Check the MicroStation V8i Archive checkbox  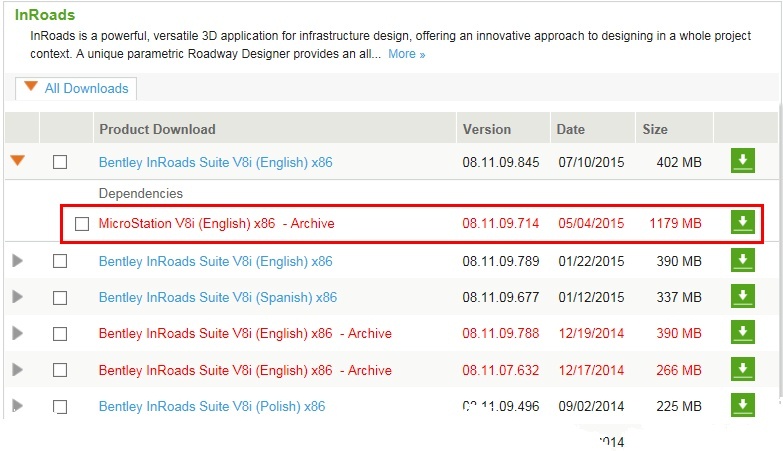tap(82, 224)
